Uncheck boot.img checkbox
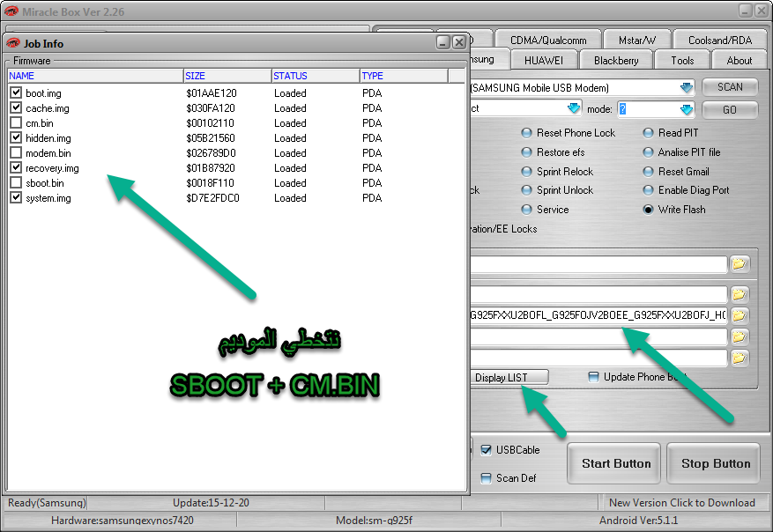Screen dimensions: 773x532 point(16,92)
